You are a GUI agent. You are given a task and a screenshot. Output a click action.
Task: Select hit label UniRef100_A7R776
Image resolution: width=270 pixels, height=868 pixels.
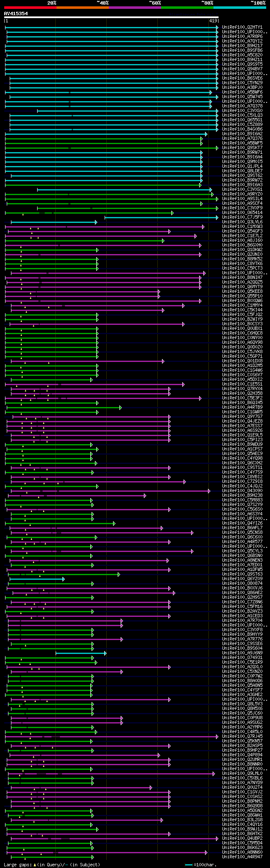click(242, 639)
